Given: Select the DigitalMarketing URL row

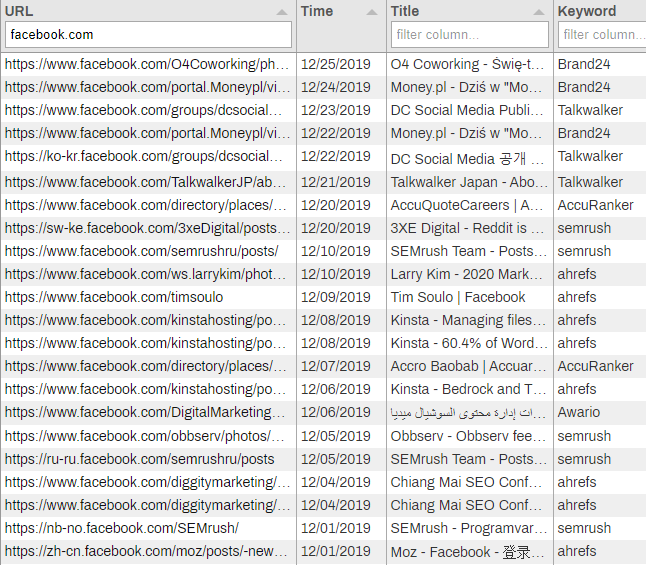Looking at the screenshot, I should tap(145, 412).
